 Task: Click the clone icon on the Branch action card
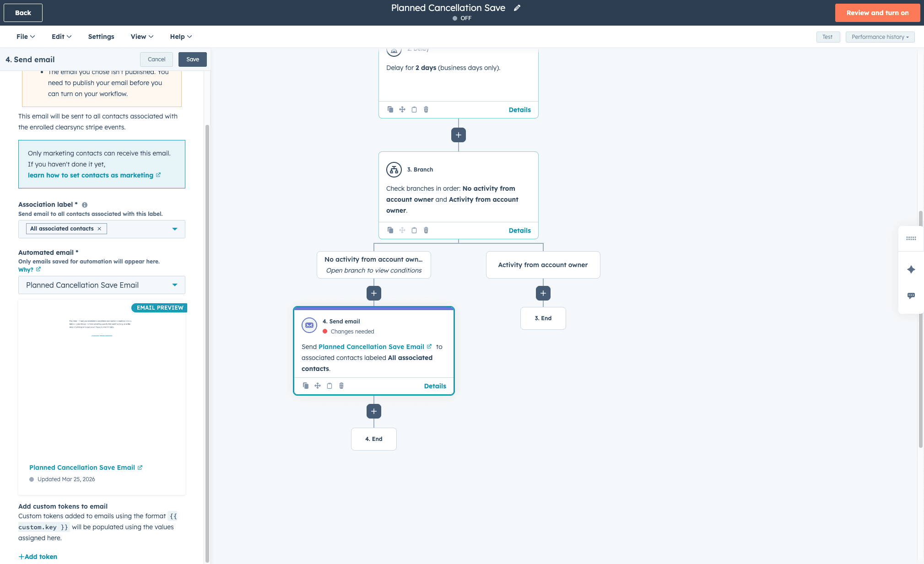click(x=390, y=230)
